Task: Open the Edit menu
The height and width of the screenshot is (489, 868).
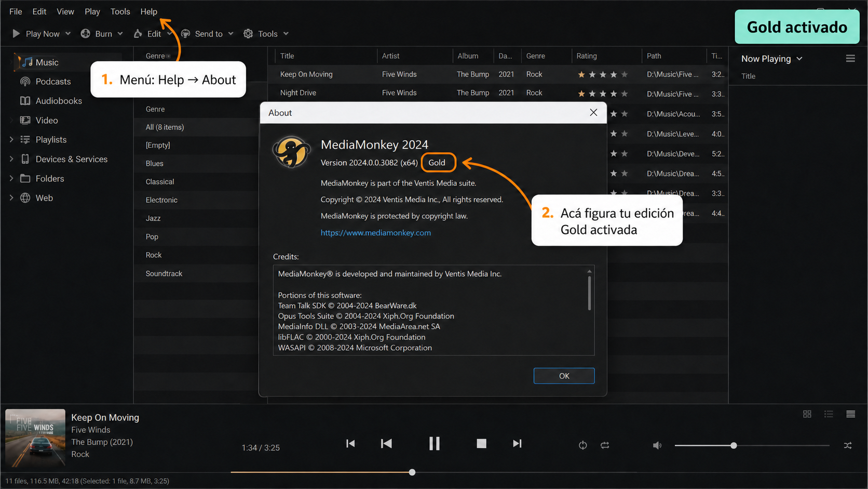Action: point(39,11)
